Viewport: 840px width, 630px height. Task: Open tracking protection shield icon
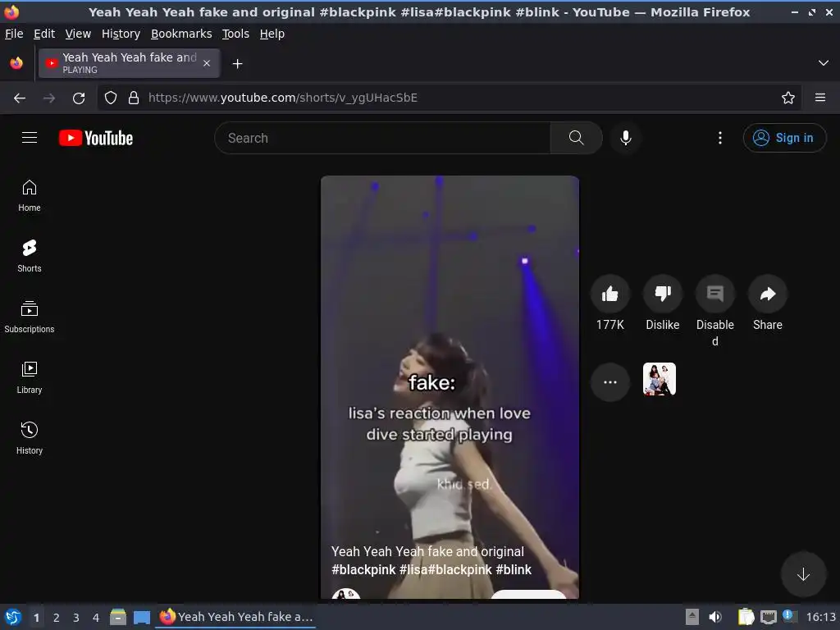coord(111,98)
